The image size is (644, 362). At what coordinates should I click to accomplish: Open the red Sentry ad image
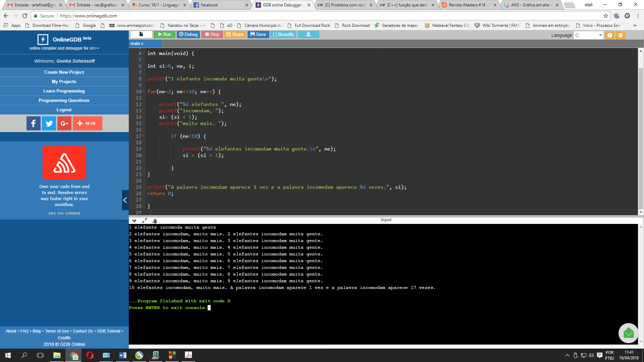(64, 163)
